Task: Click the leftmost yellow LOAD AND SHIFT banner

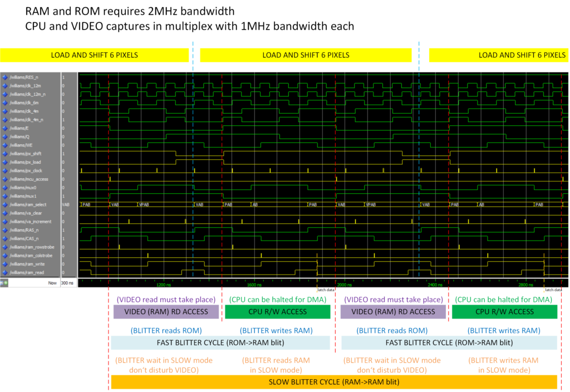Action: point(95,55)
